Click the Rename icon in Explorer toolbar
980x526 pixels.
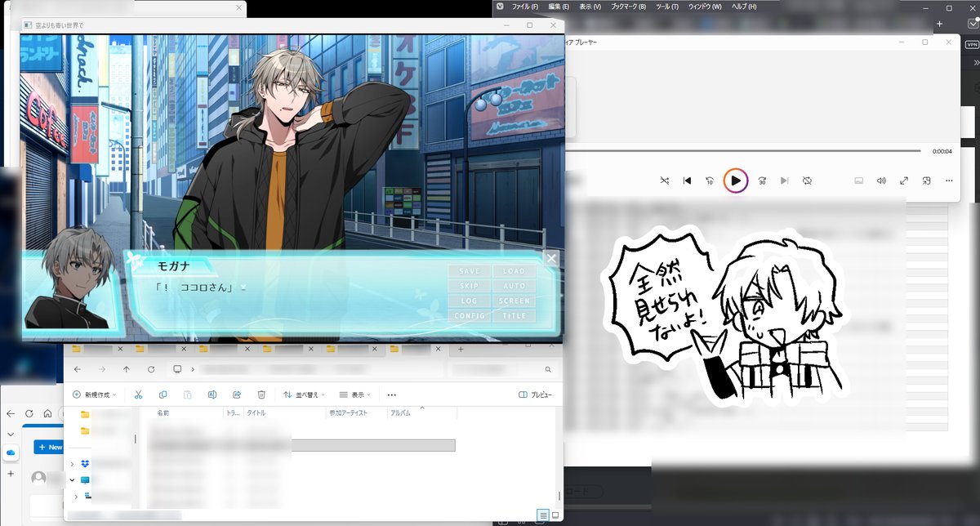[212, 394]
